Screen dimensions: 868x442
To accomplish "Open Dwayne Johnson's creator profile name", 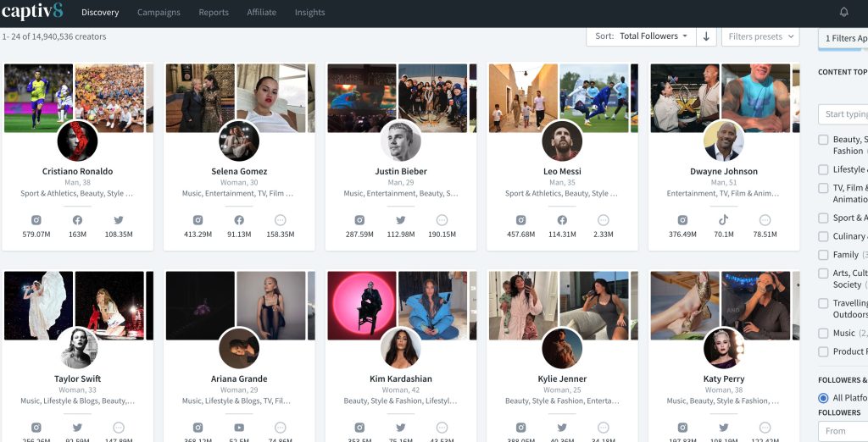I will click(x=724, y=172).
